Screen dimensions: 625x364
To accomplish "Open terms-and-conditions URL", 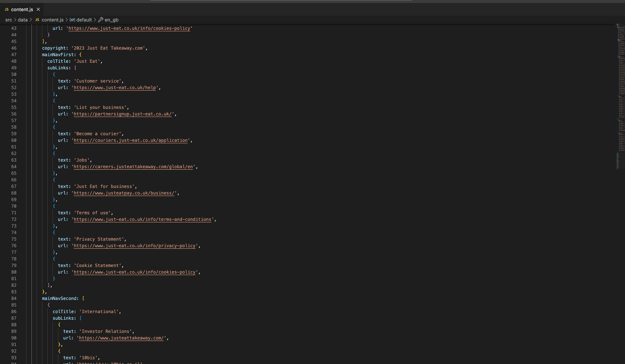I will [143, 219].
